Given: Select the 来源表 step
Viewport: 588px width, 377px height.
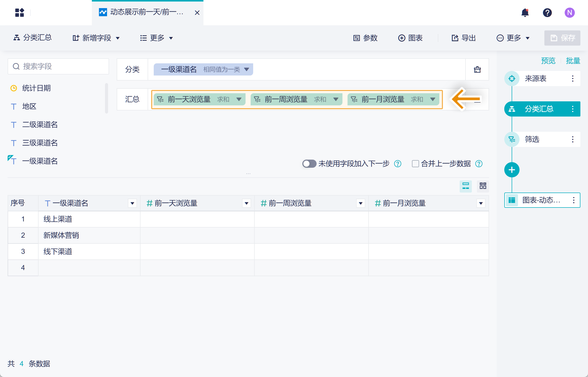Looking at the screenshot, I should point(535,79).
